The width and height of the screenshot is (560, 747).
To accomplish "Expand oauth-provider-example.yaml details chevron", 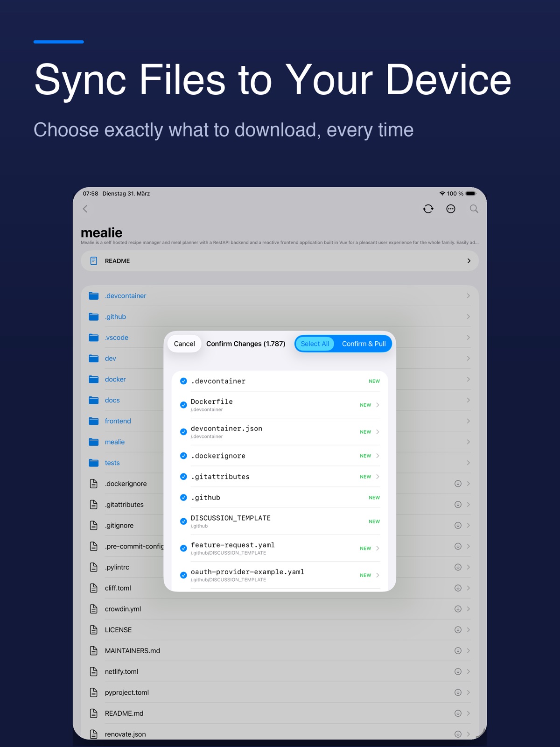I will coord(378,575).
